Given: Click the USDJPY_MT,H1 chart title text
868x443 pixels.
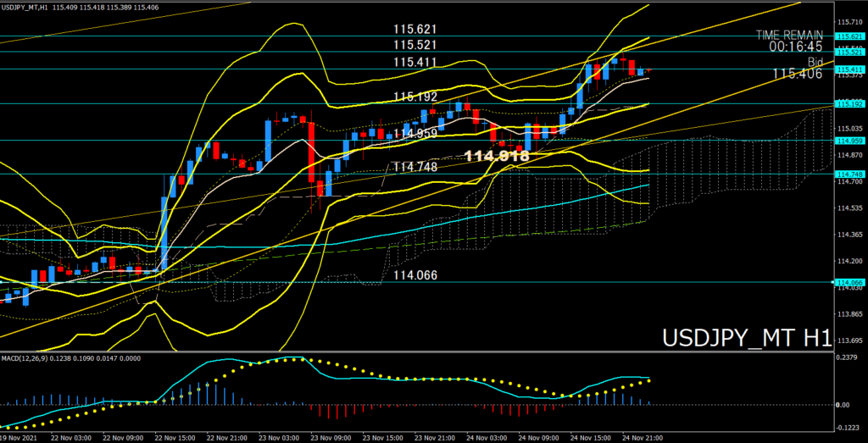Looking at the screenshot, I should pyautogui.click(x=24, y=8).
